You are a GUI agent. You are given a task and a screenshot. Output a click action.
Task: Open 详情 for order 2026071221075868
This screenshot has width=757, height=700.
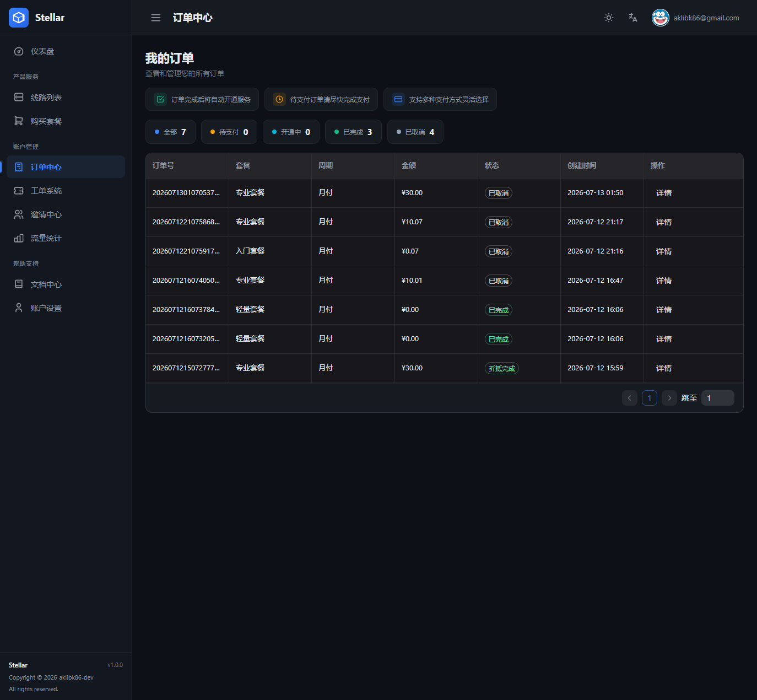tap(664, 222)
